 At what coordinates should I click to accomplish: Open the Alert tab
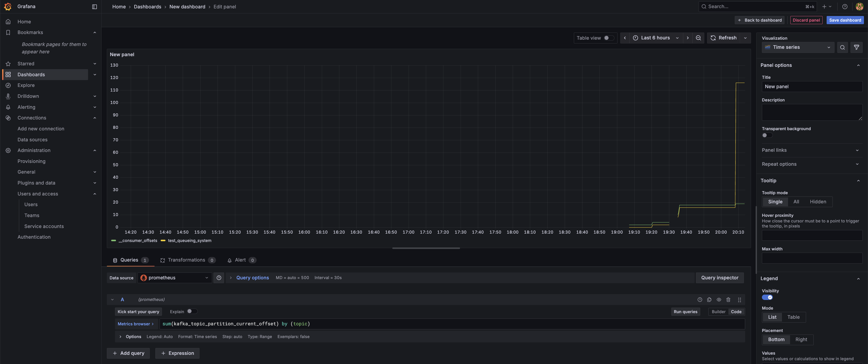point(241,260)
